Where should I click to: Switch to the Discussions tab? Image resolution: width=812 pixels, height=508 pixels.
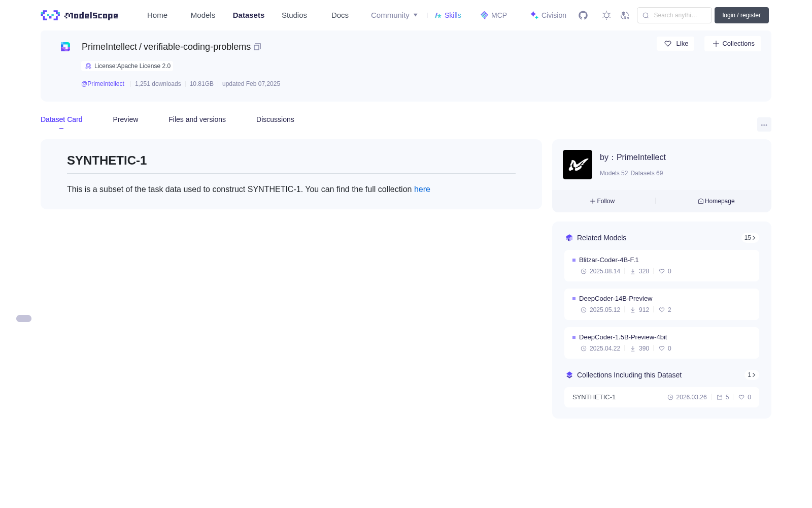tap(275, 119)
